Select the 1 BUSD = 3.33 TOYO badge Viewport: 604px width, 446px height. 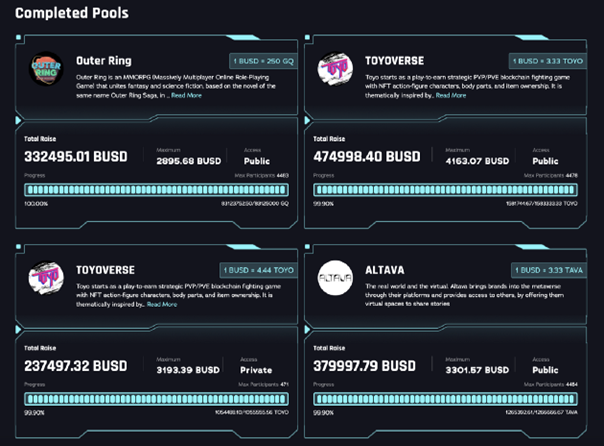pyautogui.click(x=548, y=61)
